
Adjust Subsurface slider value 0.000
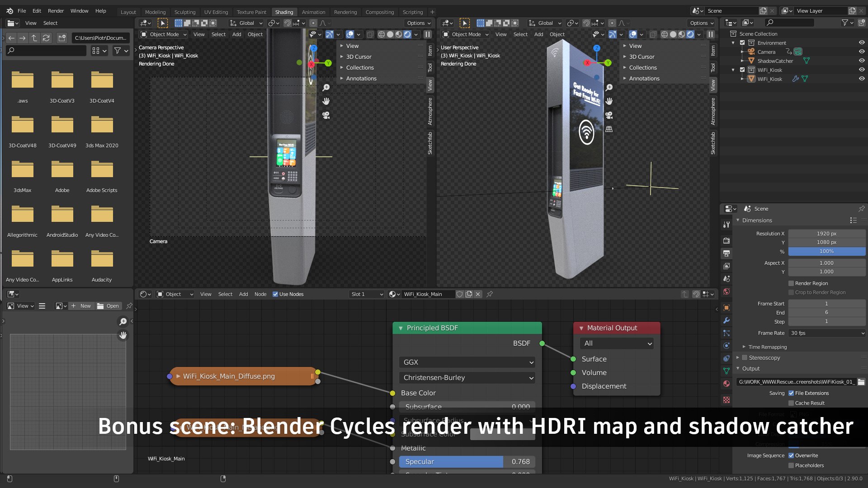[x=467, y=407]
